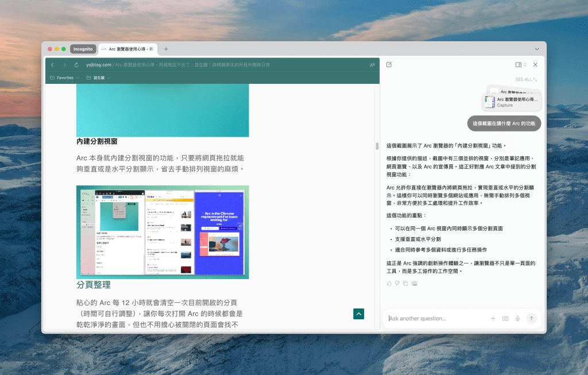Expand the Favorites bookmarks folder
The height and width of the screenshot is (375, 588).
click(x=64, y=78)
